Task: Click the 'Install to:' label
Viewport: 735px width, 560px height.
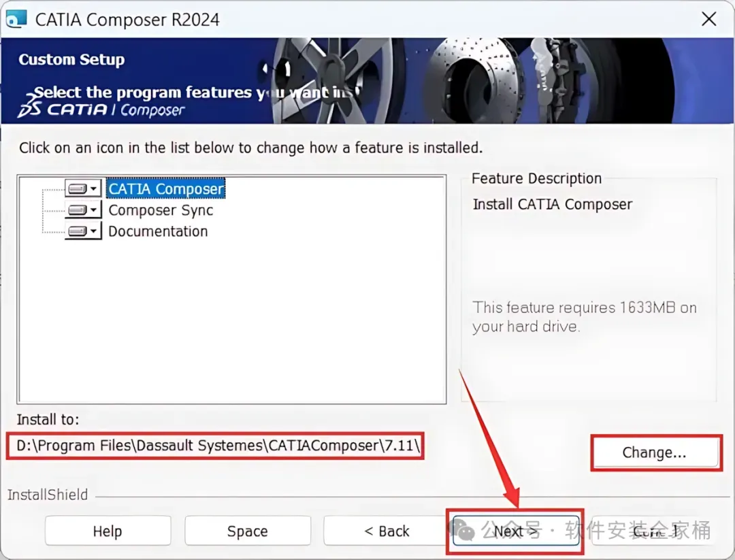Action: coord(48,419)
